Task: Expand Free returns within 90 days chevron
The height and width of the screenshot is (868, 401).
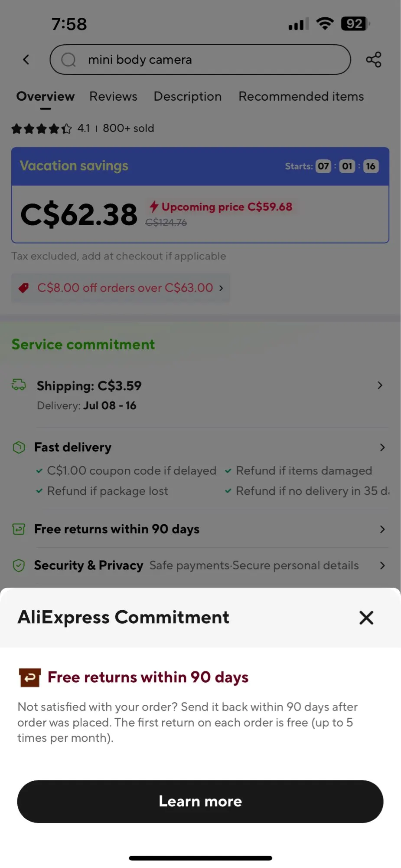Action: [x=382, y=529]
